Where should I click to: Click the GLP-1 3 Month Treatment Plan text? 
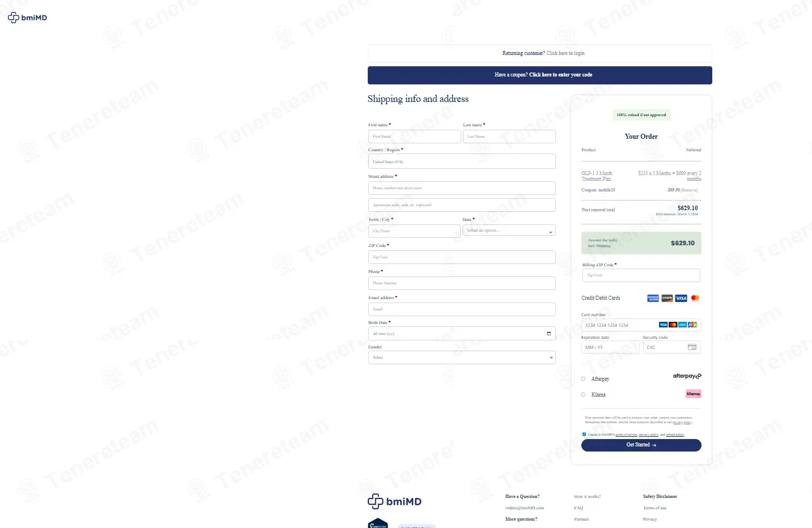tap(597, 176)
